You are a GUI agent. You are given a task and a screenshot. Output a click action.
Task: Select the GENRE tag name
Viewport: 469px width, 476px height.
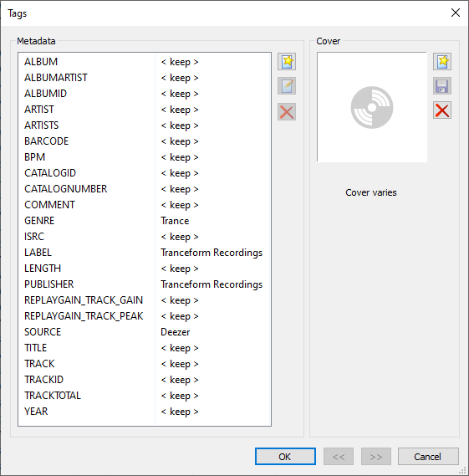[x=39, y=221]
